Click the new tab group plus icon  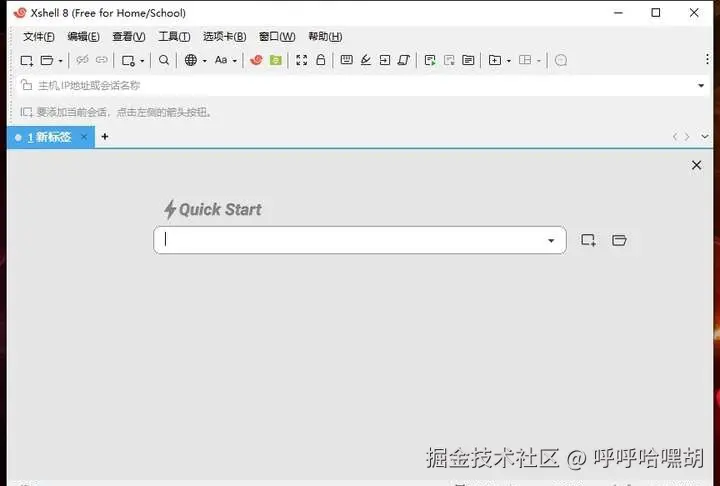click(x=495, y=60)
